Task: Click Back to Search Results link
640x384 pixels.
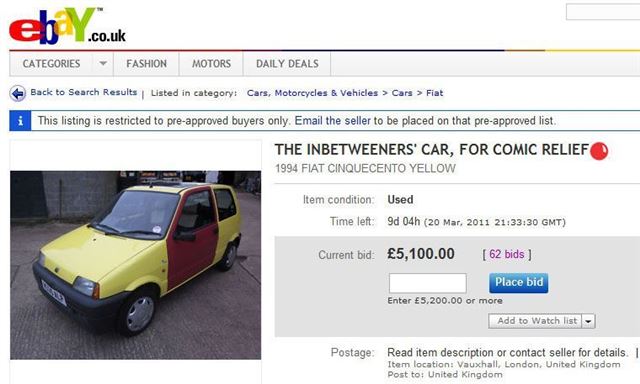Action: pyautogui.click(x=84, y=92)
